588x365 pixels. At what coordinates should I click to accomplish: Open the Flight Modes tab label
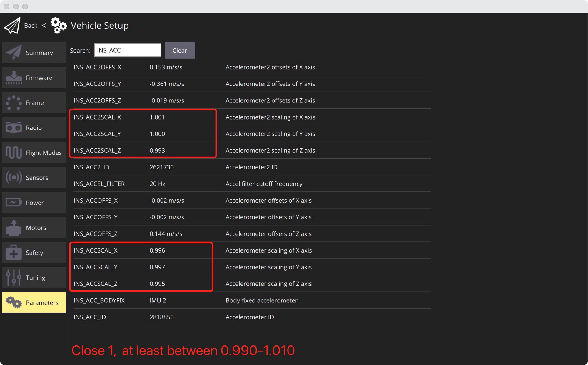point(44,153)
